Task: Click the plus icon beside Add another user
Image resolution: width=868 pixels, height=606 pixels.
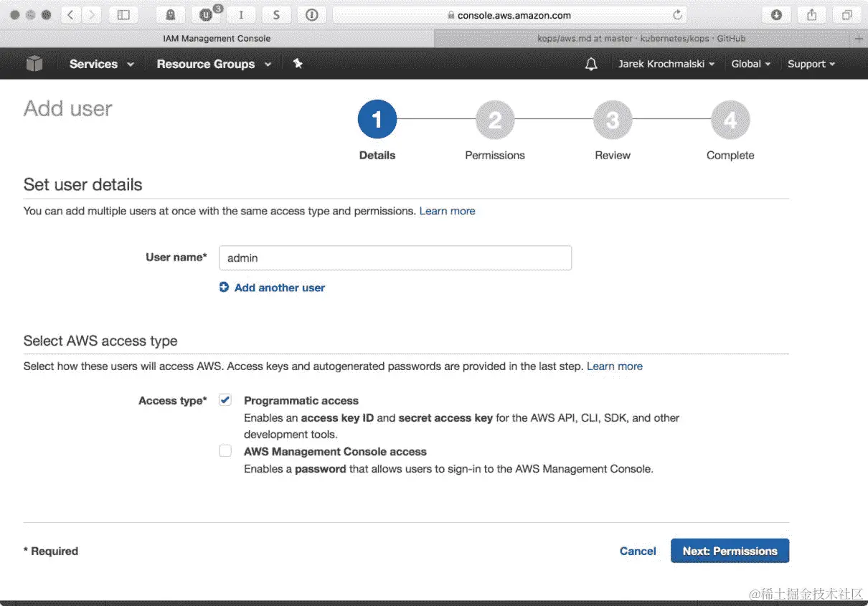Action: pyautogui.click(x=224, y=287)
